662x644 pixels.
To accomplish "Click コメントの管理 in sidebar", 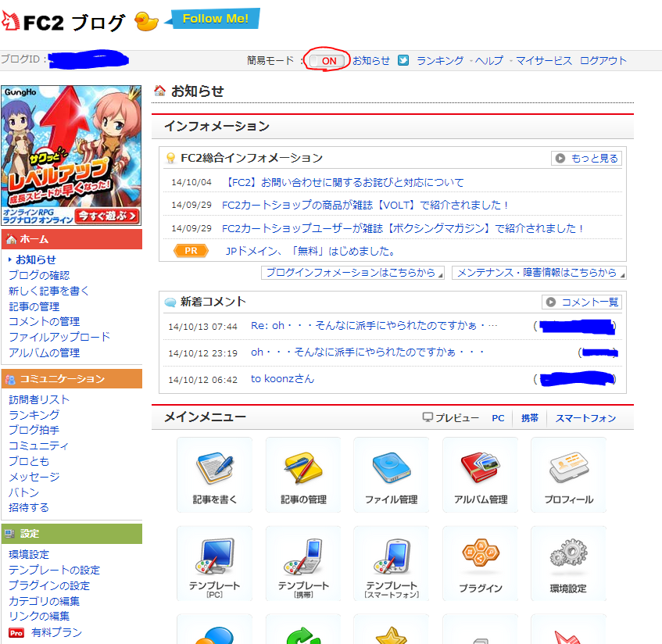I will tap(45, 322).
